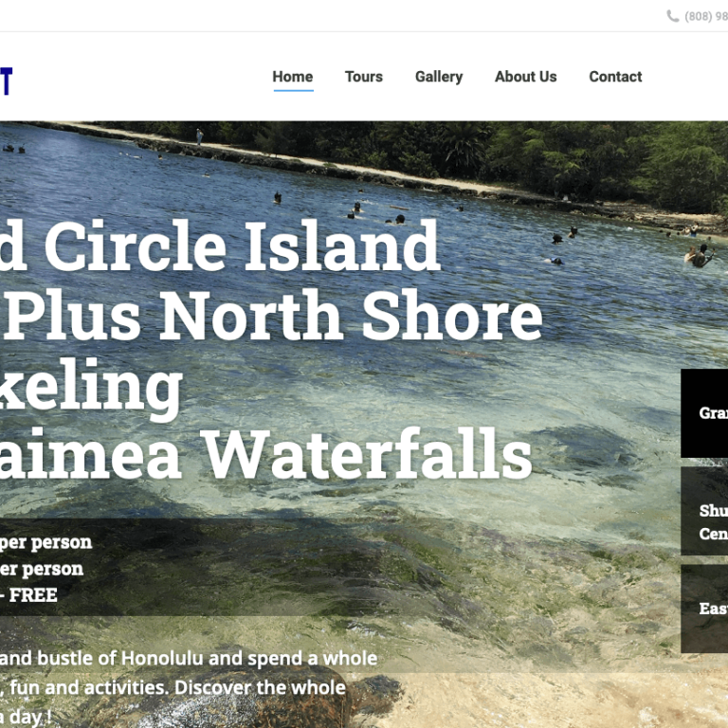The height and width of the screenshot is (728, 728).
Task: Open the Tours menu item
Action: tap(364, 77)
